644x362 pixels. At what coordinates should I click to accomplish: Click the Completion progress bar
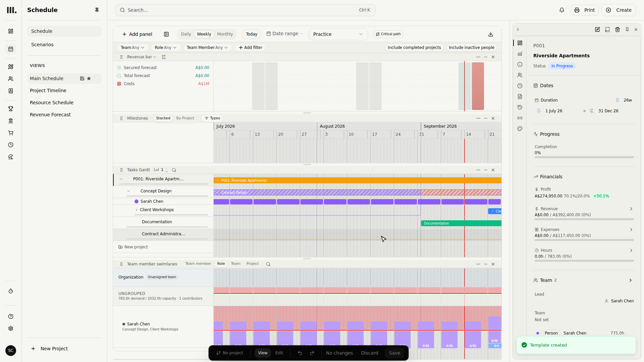point(584,157)
